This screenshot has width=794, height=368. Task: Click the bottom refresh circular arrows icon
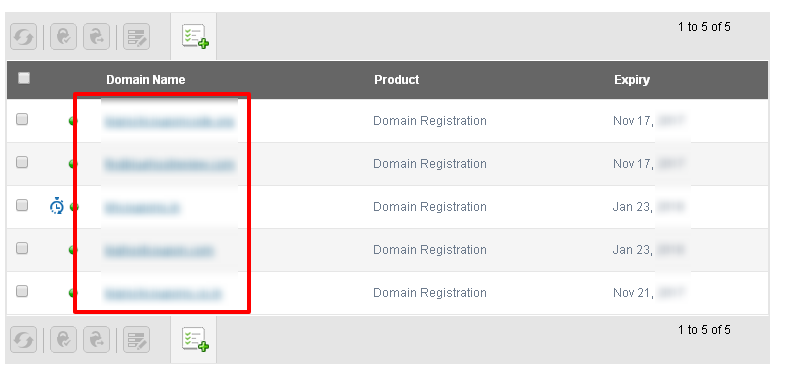coord(23,340)
